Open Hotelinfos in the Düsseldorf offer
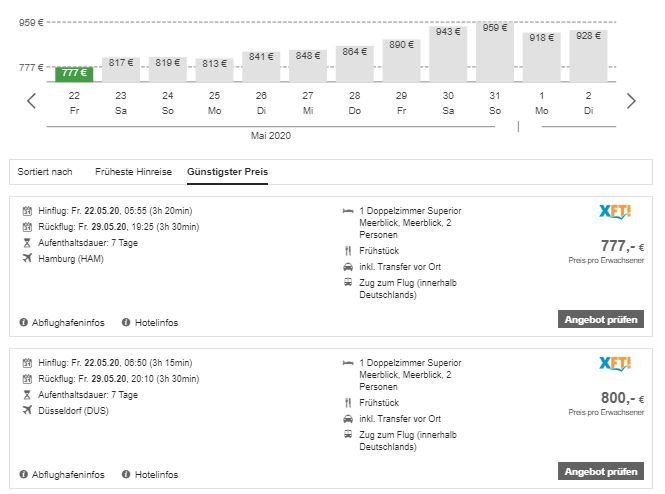665x494 pixels. pyautogui.click(x=156, y=475)
